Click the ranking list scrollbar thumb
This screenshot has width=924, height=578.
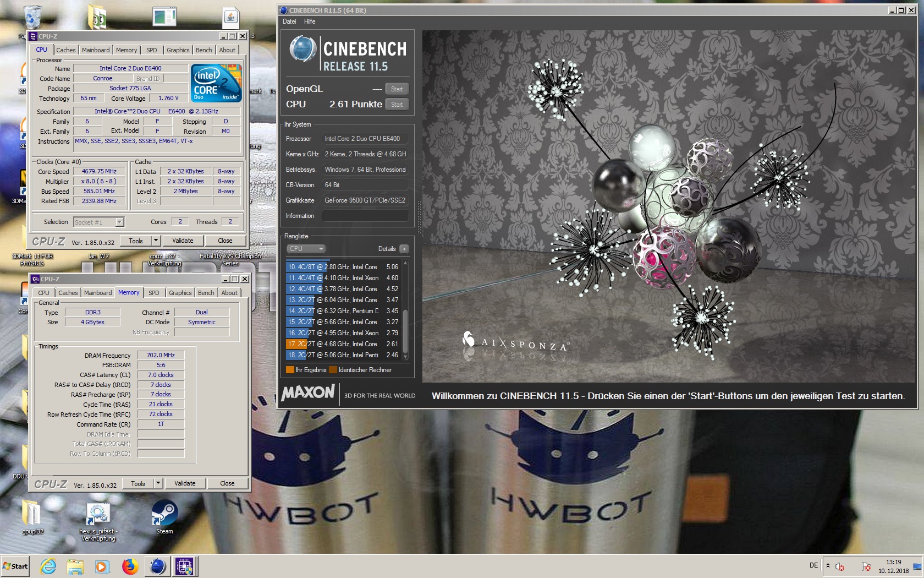(405, 331)
